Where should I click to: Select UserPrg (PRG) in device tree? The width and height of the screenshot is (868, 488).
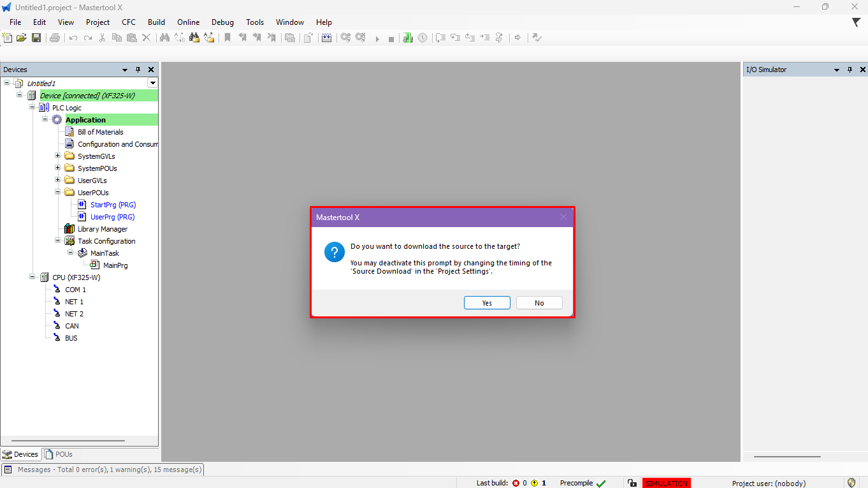click(x=112, y=217)
